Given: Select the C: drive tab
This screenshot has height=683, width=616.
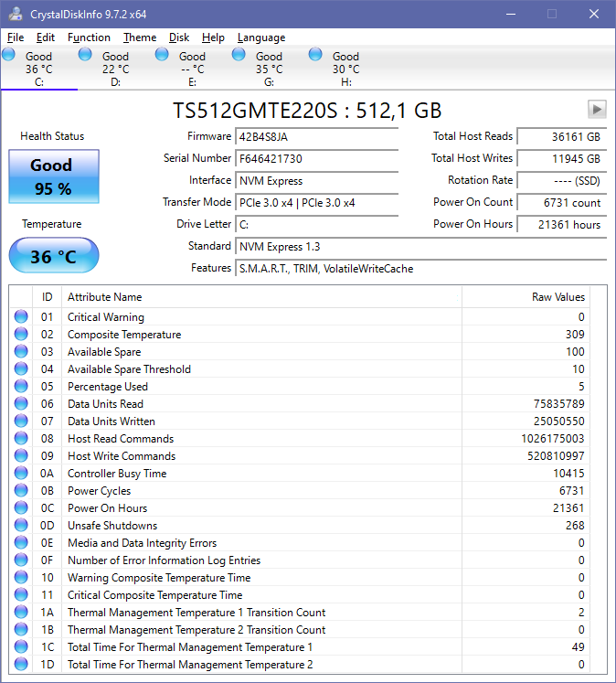Looking at the screenshot, I should pos(38,69).
